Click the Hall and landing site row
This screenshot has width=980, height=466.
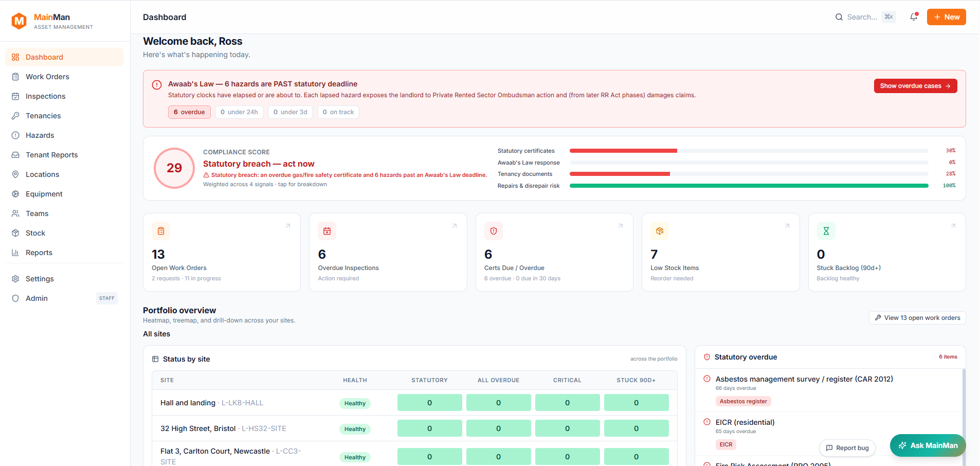(x=414, y=403)
